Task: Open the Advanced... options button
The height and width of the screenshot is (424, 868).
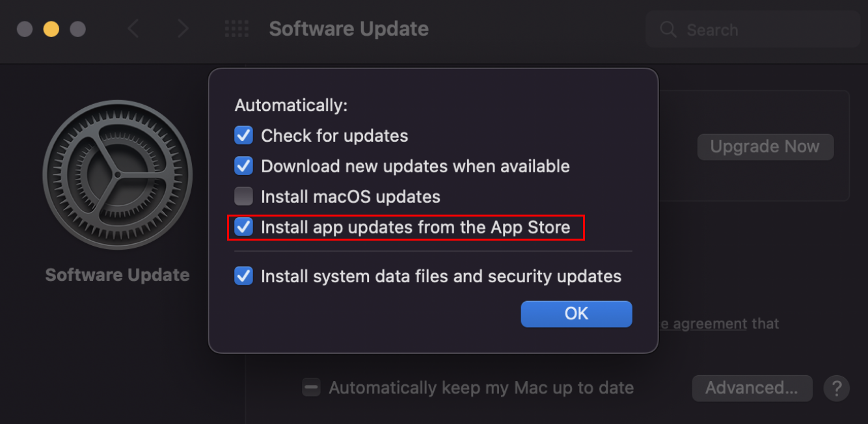Action: pos(752,388)
